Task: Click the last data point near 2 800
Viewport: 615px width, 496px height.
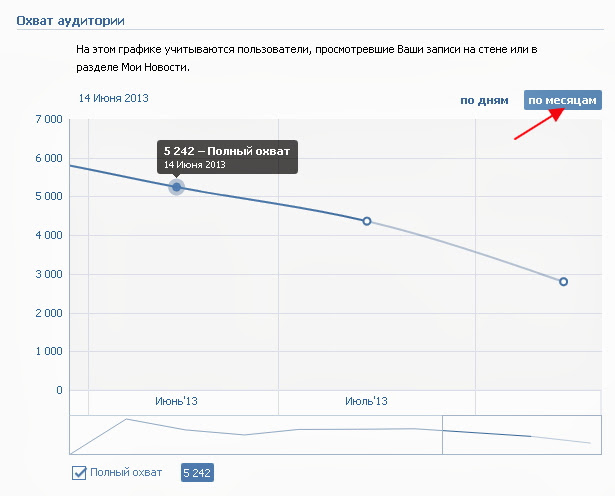Action: point(563,282)
